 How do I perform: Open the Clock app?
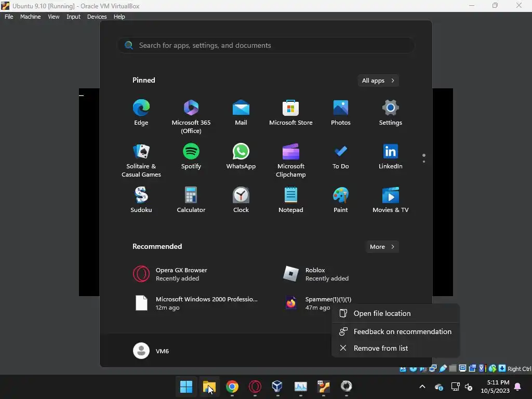[241, 200]
